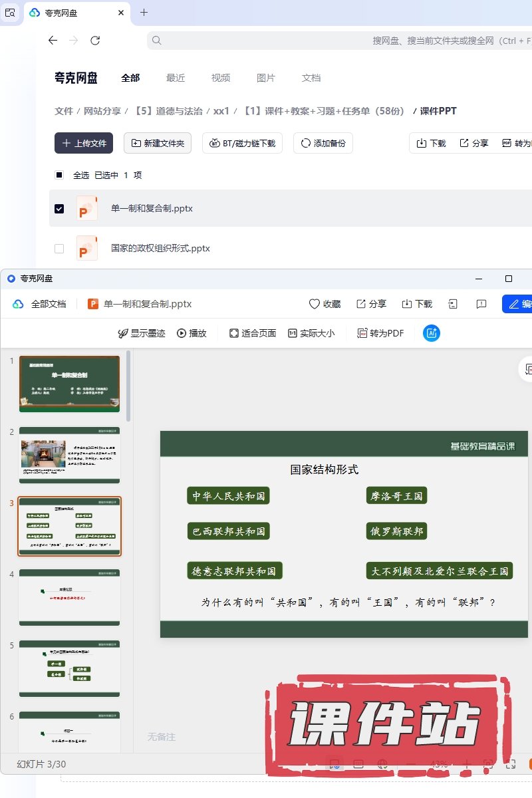This screenshot has width=532, height=798.
Task: Switch to the 文档 tab
Action: 311,78
